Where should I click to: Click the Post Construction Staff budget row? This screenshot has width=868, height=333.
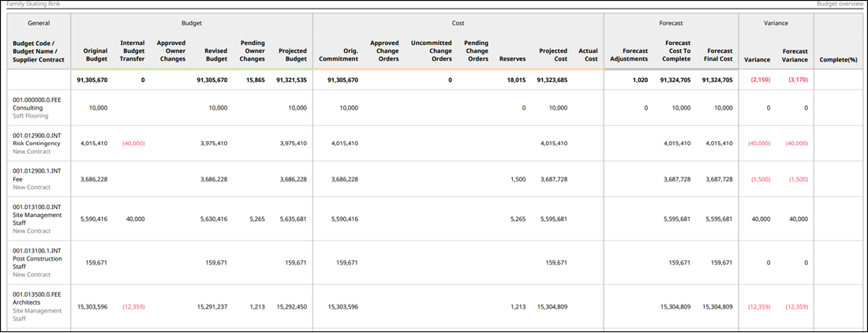36,262
